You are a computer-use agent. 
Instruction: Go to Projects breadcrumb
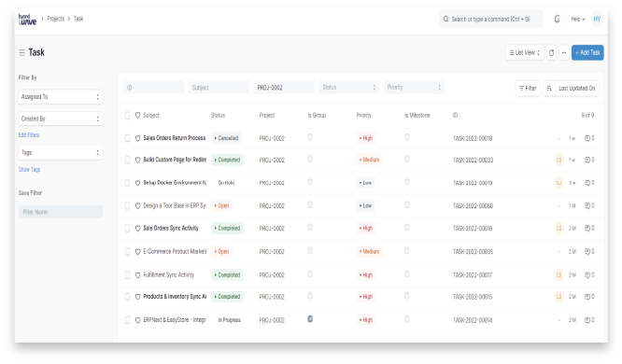click(55, 19)
